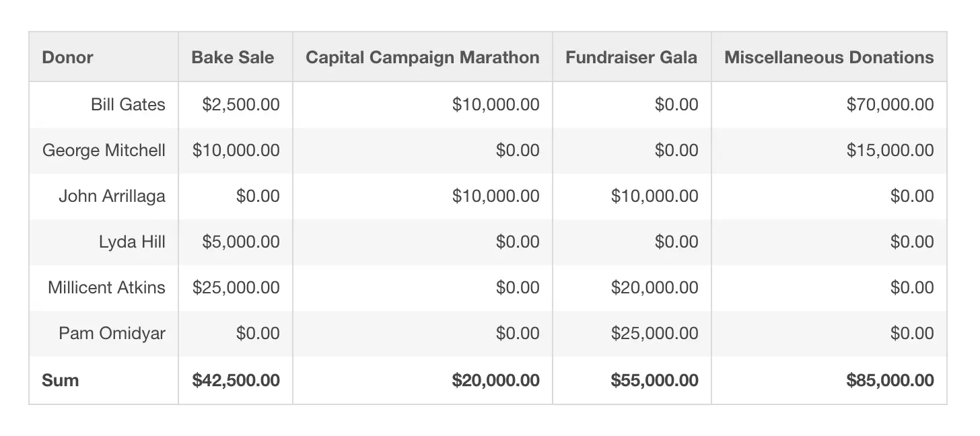Click the $42,500.00 Bake Sale total

236,380
